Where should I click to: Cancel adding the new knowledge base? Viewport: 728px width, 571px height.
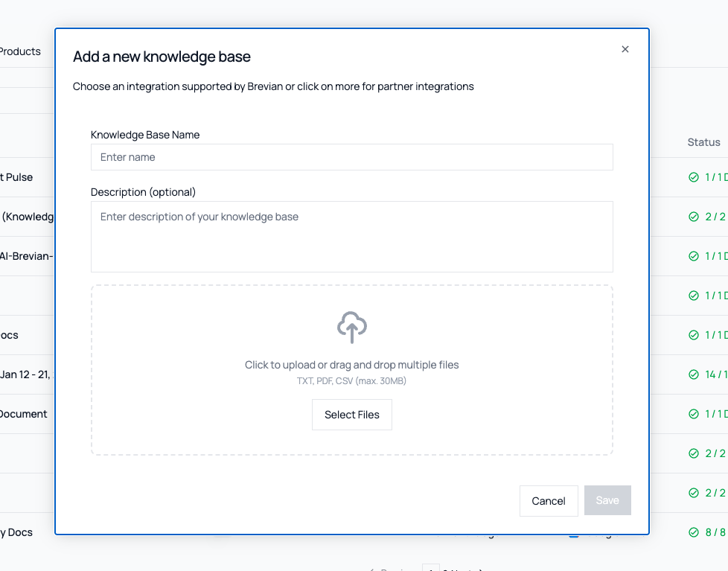[549, 500]
